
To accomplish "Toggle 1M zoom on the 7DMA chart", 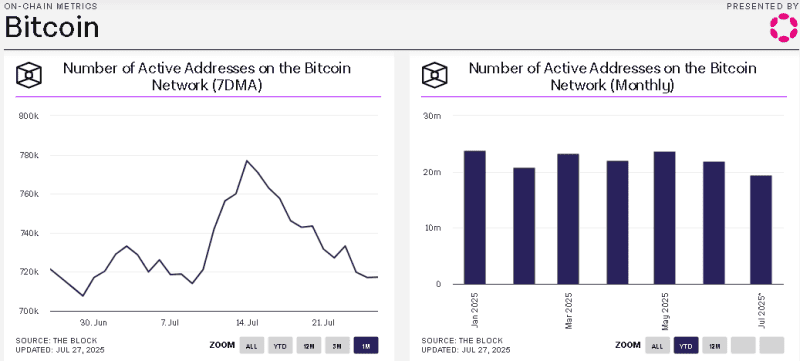I will coord(366,346).
